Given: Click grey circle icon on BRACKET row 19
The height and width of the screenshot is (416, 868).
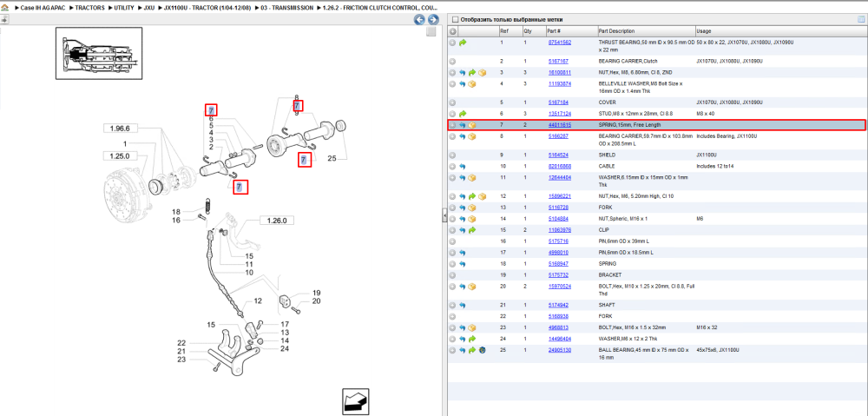Looking at the screenshot, I should [x=453, y=274].
